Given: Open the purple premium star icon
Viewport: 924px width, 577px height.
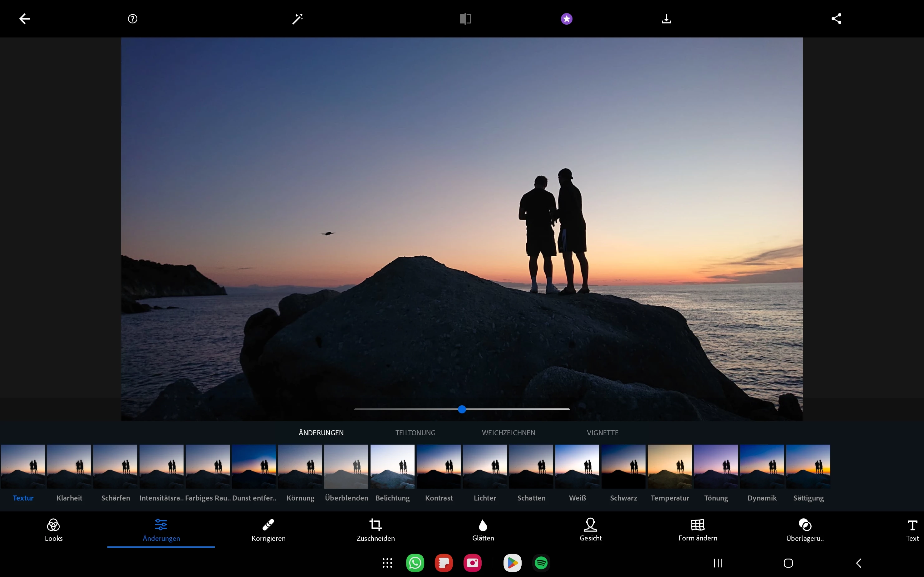Looking at the screenshot, I should pos(567,19).
